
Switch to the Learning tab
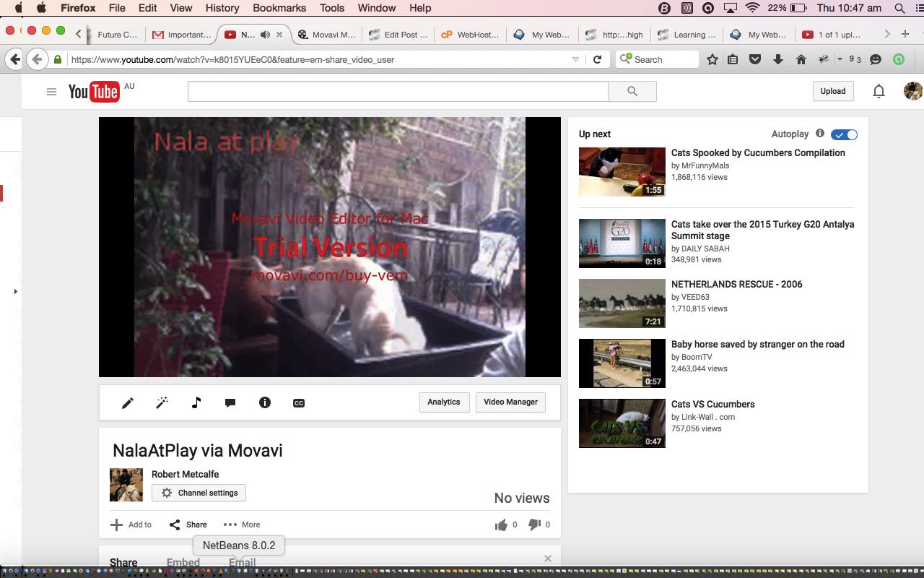(x=687, y=34)
